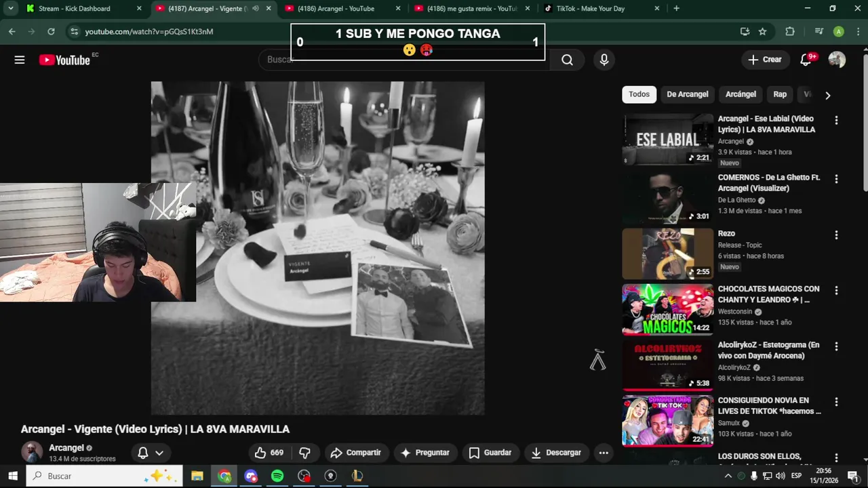This screenshot has width=868, height=488.
Task: Open notification preferences dropdown for Arcangel
Action: 151,453
